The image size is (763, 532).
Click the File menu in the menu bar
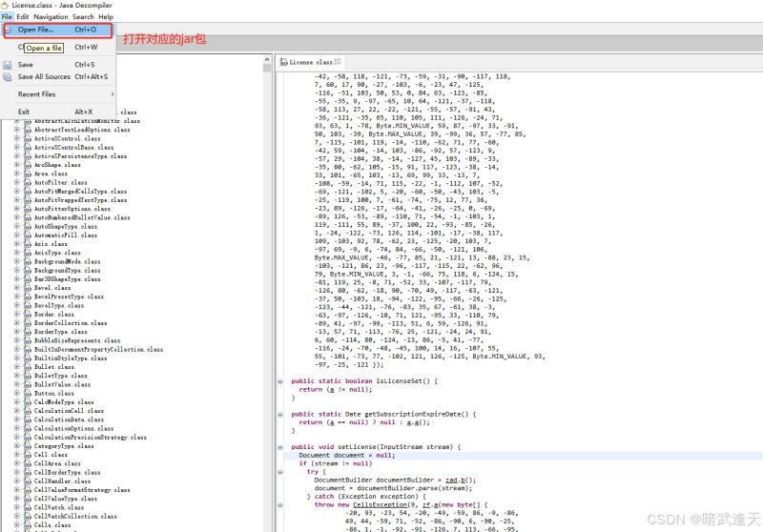7,16
